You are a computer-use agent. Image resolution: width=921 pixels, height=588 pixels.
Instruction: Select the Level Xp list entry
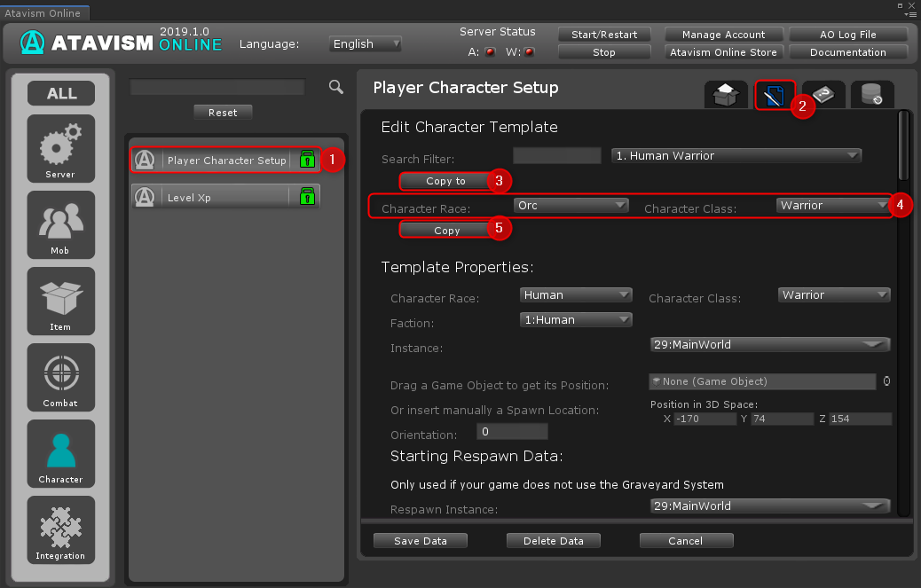[x=213, y=197]
